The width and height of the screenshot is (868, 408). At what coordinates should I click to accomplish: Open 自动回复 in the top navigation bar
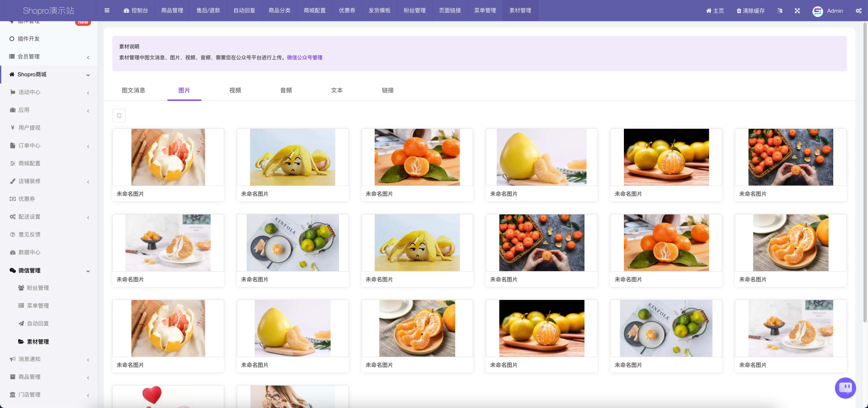click(x=245, y=10)
